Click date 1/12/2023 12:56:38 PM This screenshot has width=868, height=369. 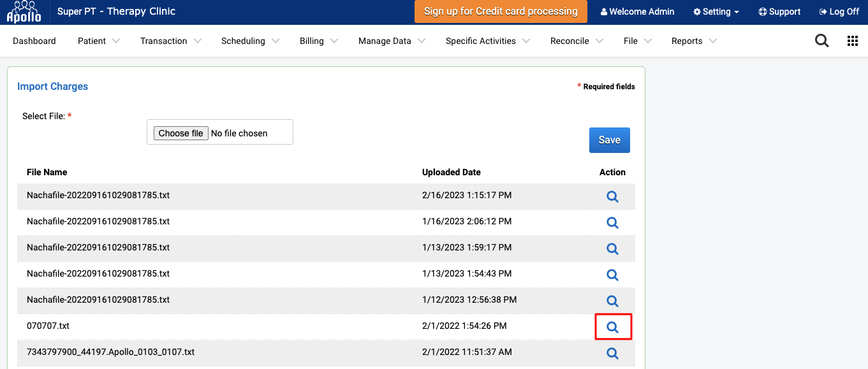point(469,300)
